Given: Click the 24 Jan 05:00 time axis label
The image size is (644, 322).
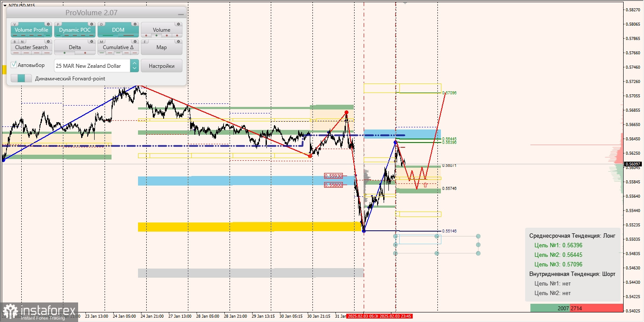Looking at the screenshot, I should coord(123,316).
